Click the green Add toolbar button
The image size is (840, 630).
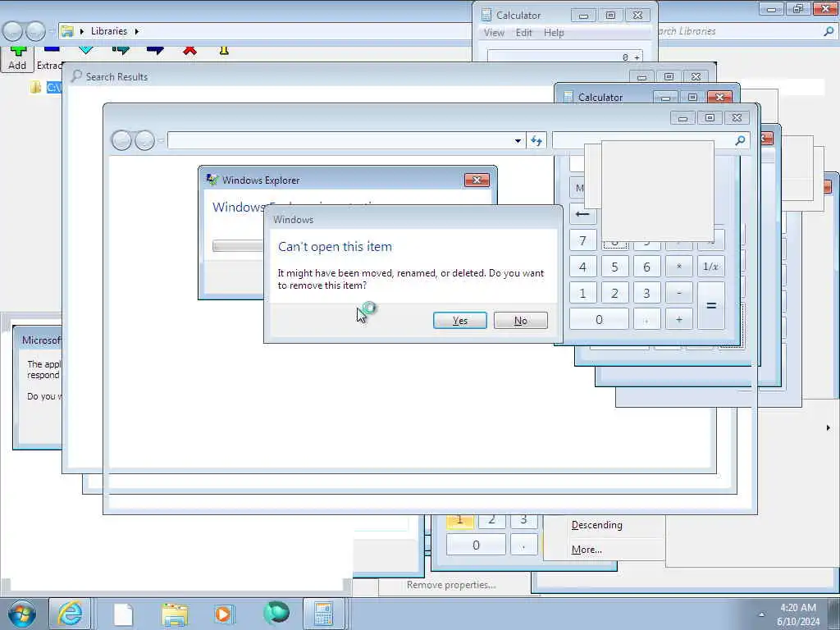pyautogui.click(x=17, y=58)
